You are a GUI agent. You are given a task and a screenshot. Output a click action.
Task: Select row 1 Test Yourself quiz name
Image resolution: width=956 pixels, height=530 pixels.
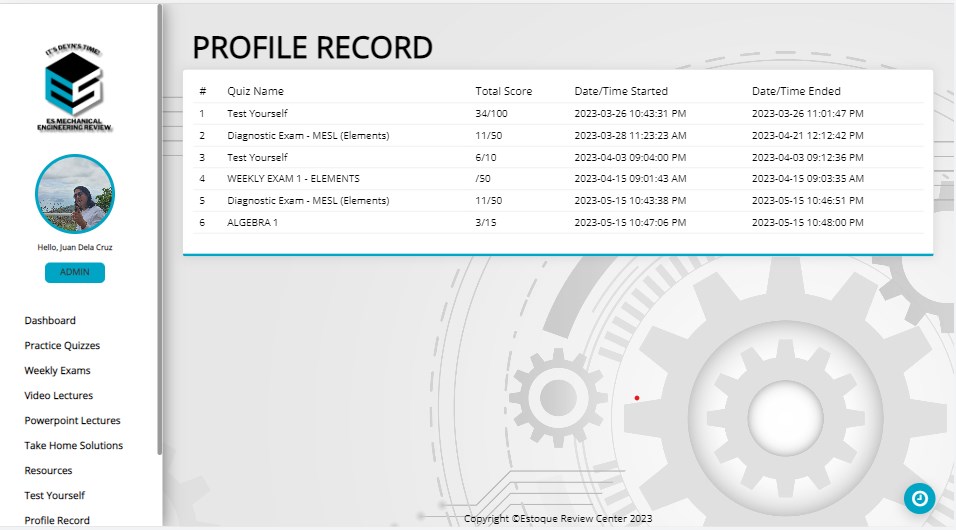(257, 113)
